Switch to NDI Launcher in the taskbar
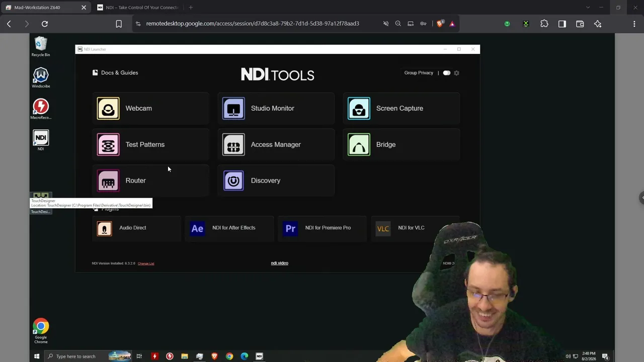 coord(260,356)
